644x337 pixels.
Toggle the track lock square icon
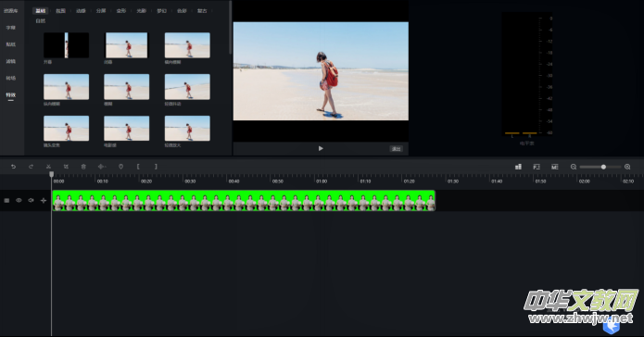point(6,200)
